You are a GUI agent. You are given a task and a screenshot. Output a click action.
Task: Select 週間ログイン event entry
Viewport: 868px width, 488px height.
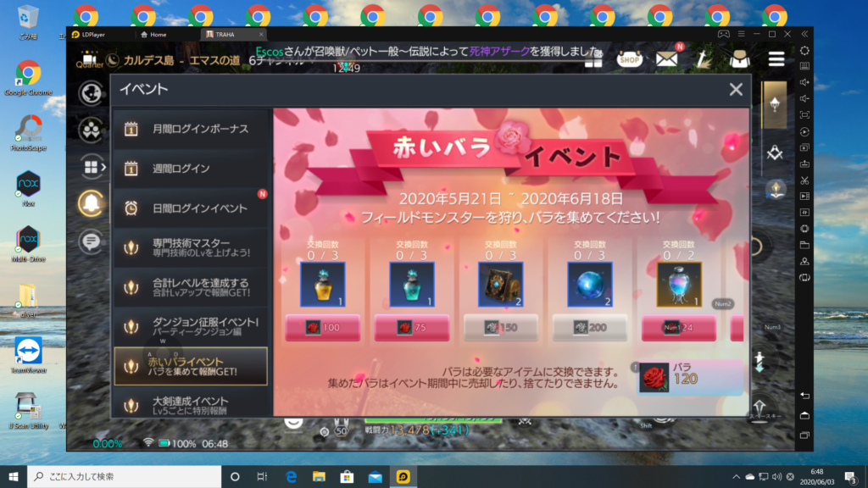[191, 169]
